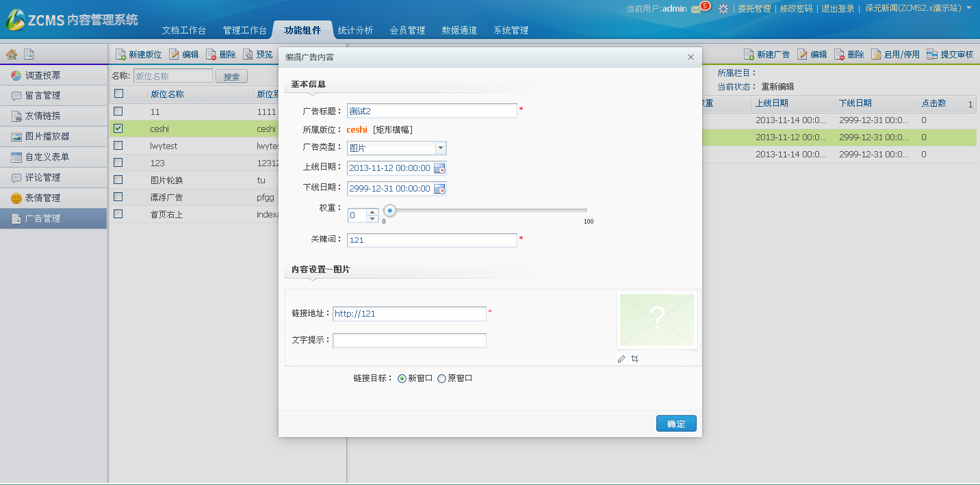The image size is (980, 485).
Task: Open the 评论管理 sidebar item
Action: coord(43,177)
